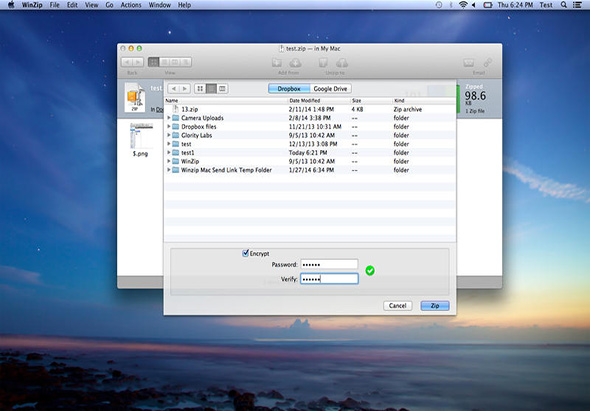The image size is (590, 411).
Task: Click the date 12/13/13 3:08 PM
Action: (313, 144)
